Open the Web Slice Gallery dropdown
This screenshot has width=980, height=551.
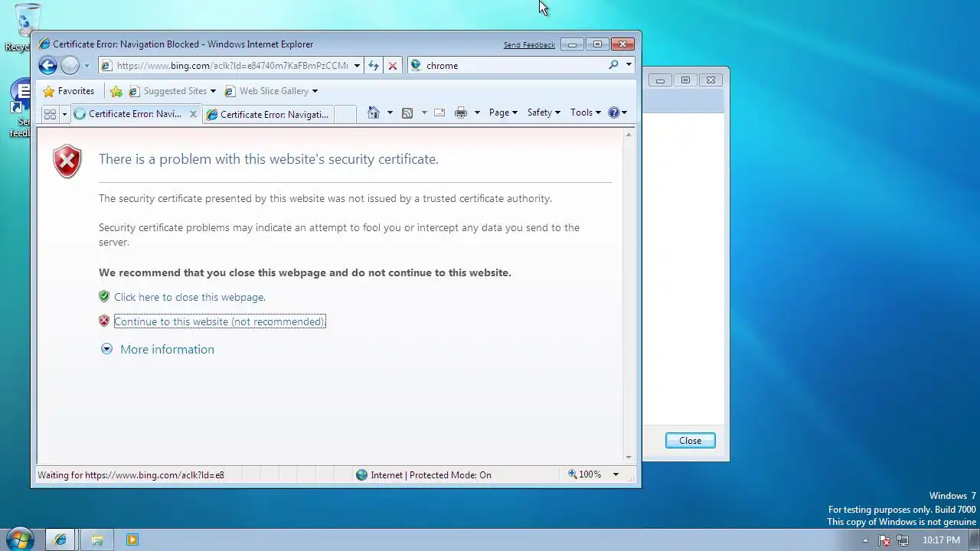point(271,91)
